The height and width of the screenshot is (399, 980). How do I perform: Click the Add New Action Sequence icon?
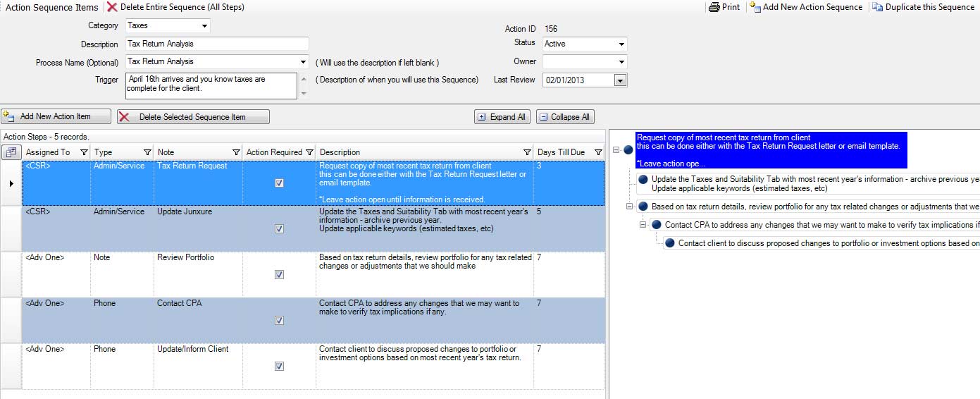[x=755, y=7]
